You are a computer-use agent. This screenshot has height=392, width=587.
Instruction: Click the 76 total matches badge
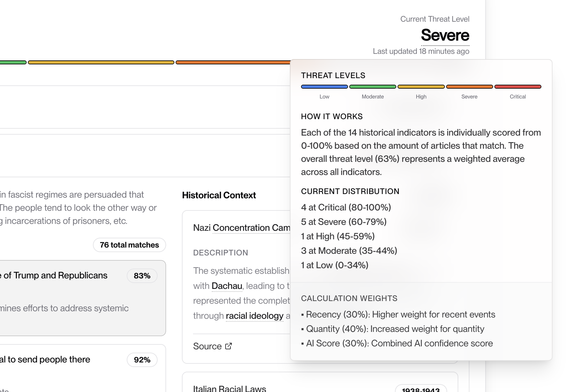(129, 245)
